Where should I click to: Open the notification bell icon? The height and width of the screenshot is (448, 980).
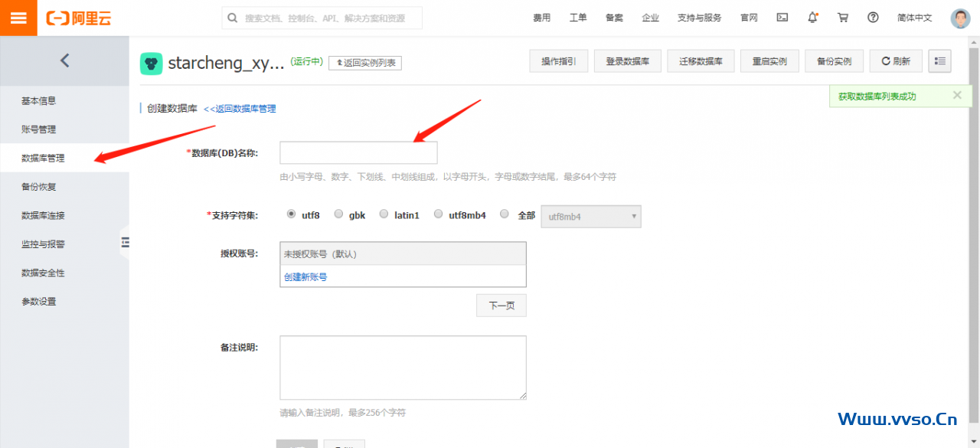[812, 18]
